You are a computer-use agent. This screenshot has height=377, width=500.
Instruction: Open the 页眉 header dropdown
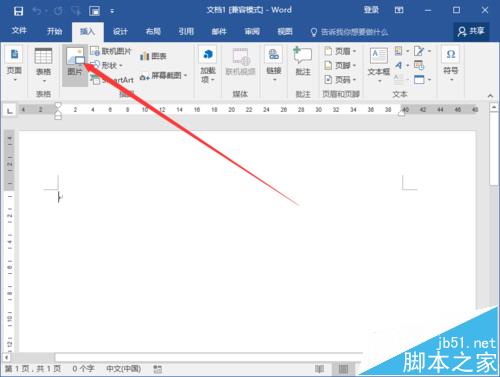click(x=340, y=51)
